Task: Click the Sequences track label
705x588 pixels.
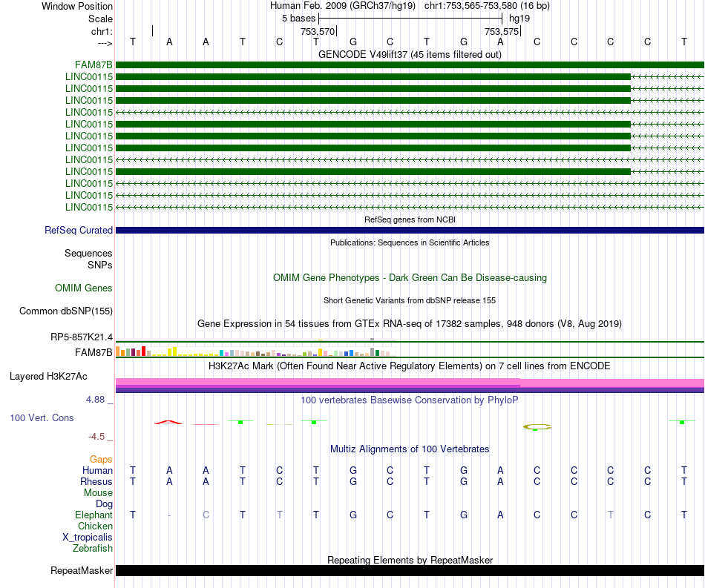Action: tap(88, 253)
